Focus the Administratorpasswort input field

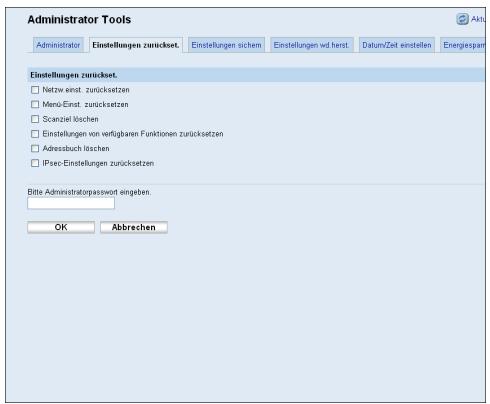pyautogui.click(x=71, y=203)
